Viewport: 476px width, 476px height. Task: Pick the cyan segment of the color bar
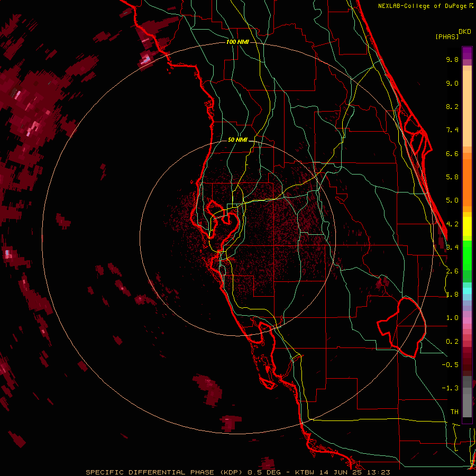(x=467, y=291)
